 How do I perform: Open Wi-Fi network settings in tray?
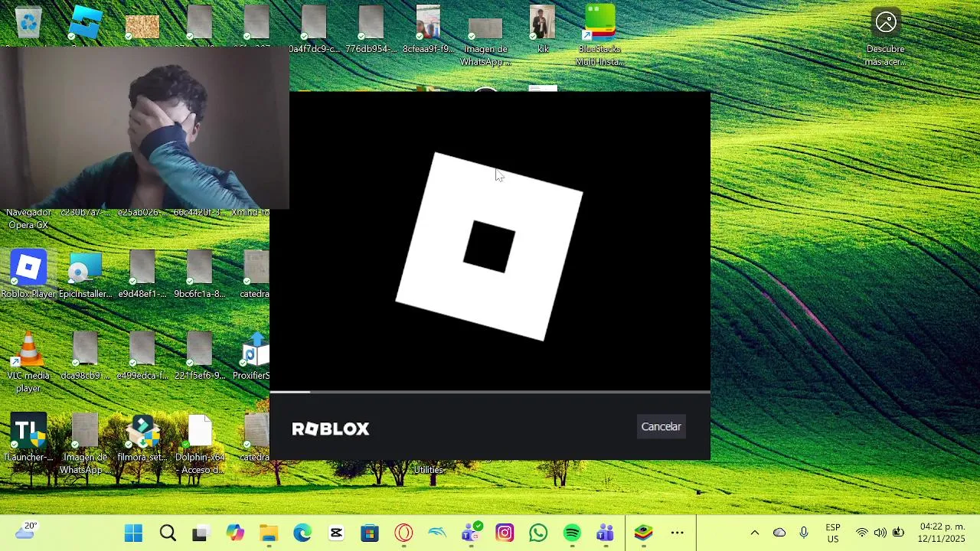click(862, 533)
